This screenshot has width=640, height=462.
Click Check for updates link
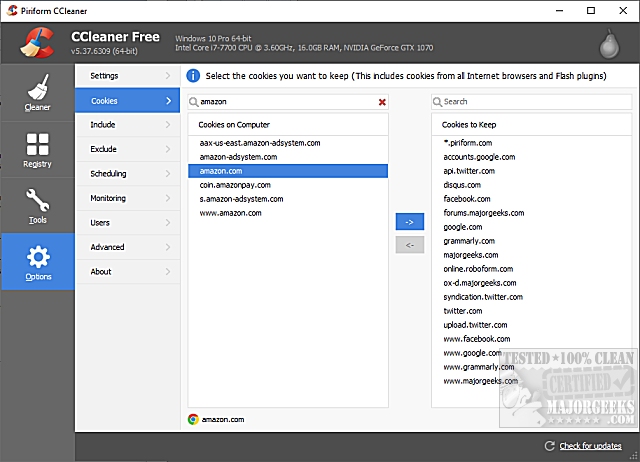coord(596,446)
